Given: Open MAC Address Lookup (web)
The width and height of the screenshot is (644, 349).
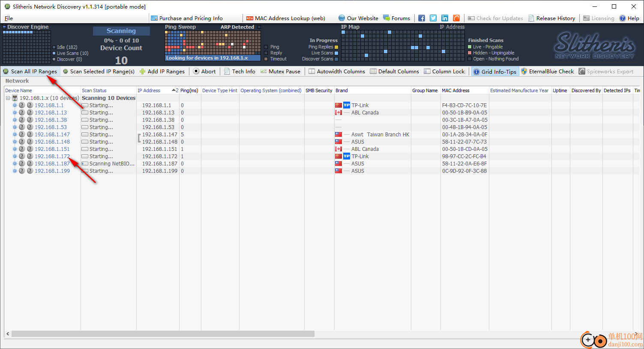Looking at the screenshot, I should (286, 18).
